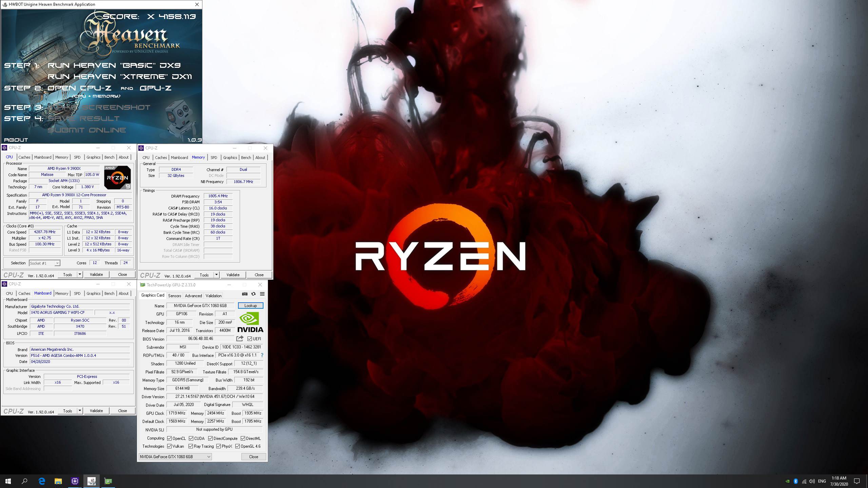
Task: Toggle the Vulkan checkbox
Action: 169,446
